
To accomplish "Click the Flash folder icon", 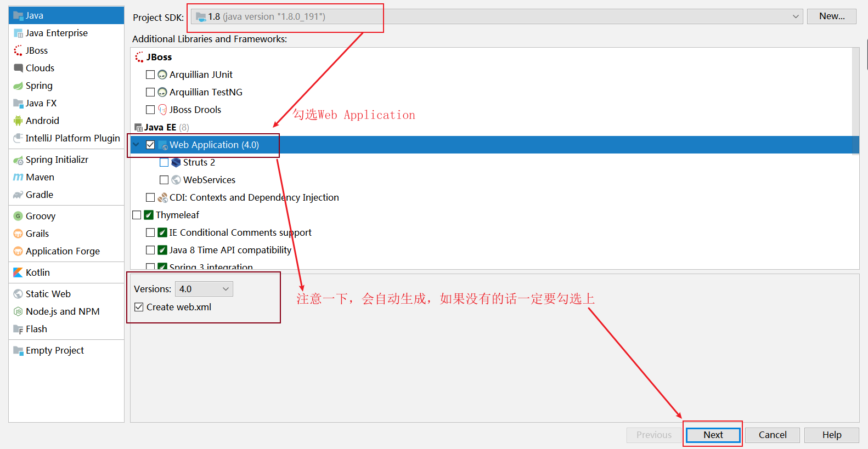I will pos(18,329).
